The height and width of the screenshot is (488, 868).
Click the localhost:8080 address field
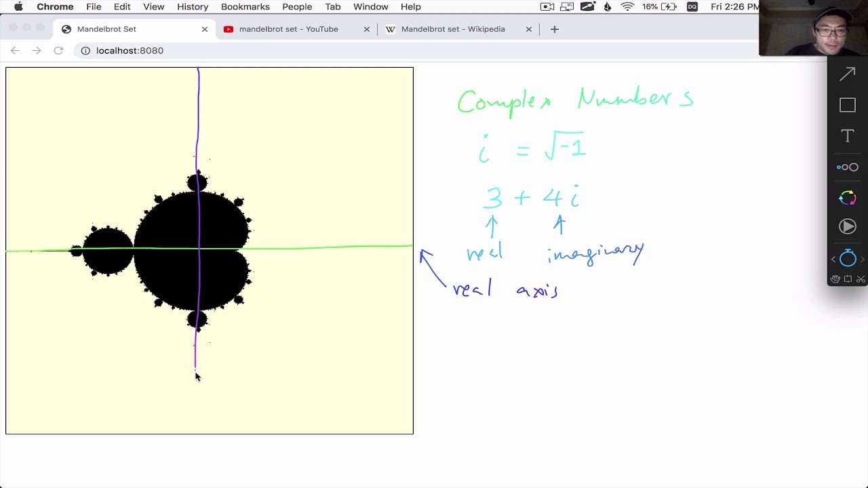coord(130,50)
